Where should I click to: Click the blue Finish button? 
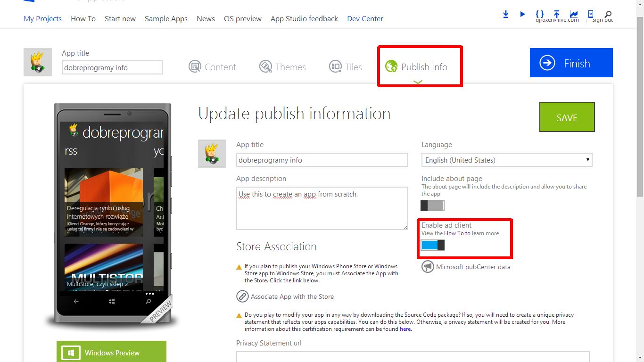tap(571, 63)
